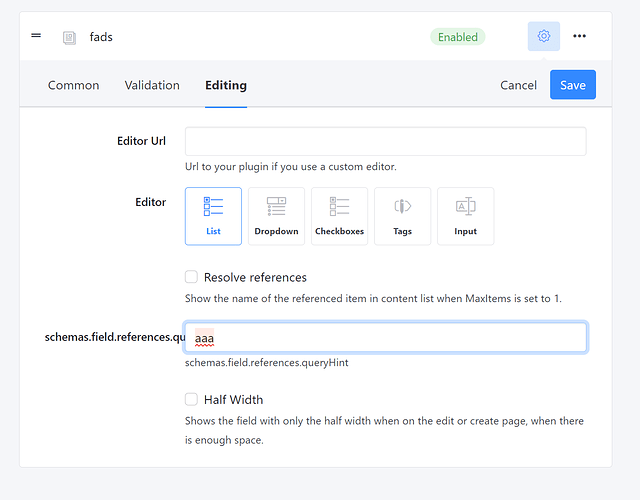The height and width of the screenshot is (500, 640).
Task: Open the Editing tab
Action: (226, 85)
